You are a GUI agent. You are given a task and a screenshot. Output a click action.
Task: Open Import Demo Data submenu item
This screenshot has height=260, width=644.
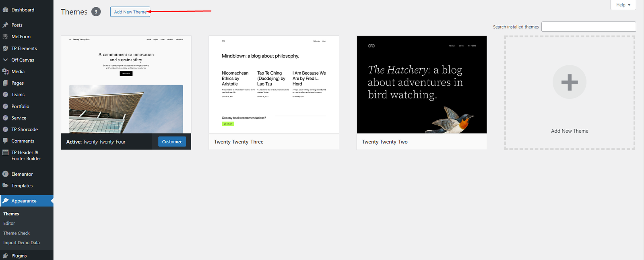click(21, 243)
